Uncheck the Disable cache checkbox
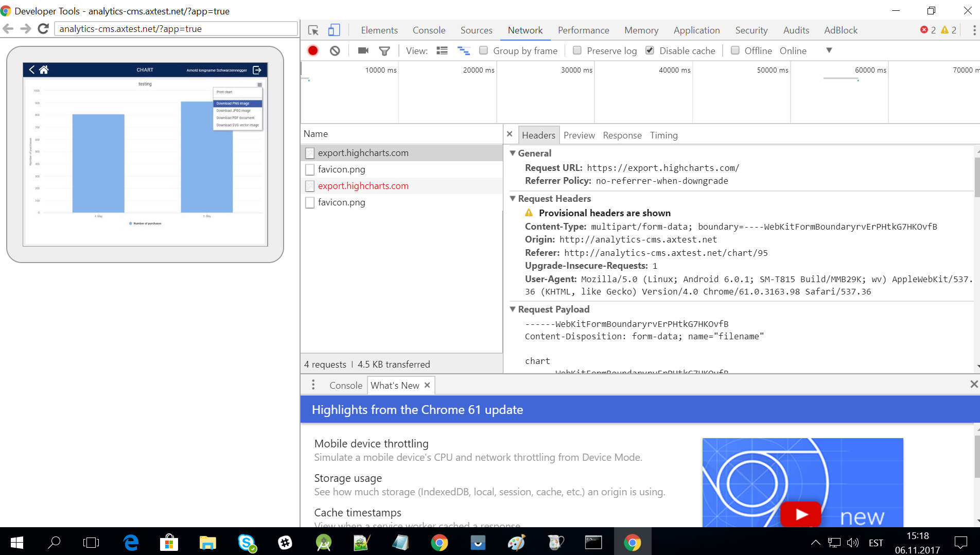Viewport: 980px width, 555px height. (x=650, y=50)
